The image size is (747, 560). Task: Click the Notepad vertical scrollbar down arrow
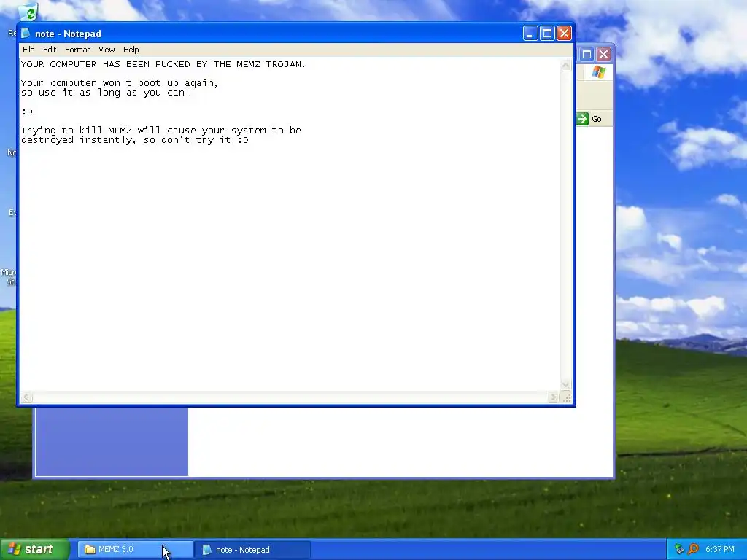click(x=566, y=384)
